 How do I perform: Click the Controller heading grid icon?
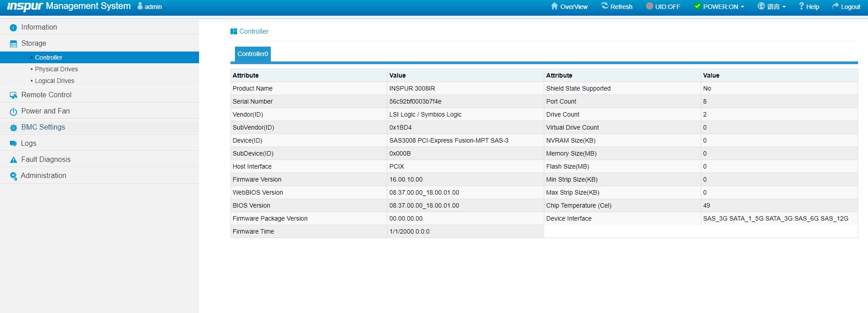(234, 31)
